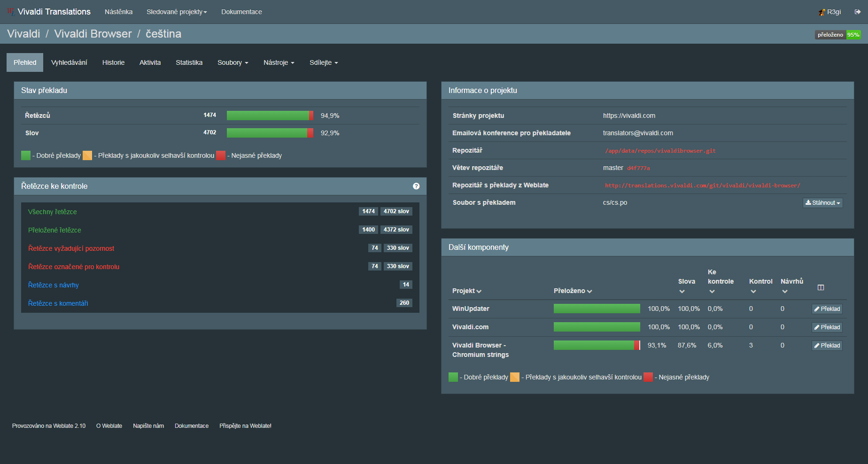Expand Sledované projekty menu

(177, 12)
